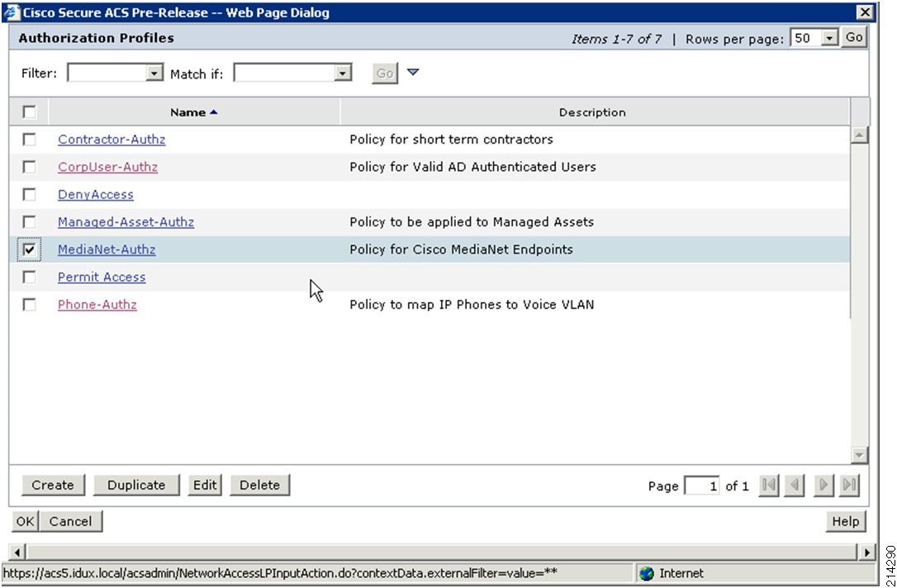Select 'Policy to map IP Phones to Voice VLAN'
The height and width of the screenshot is (588, 897).
click(x=472, y=304)
